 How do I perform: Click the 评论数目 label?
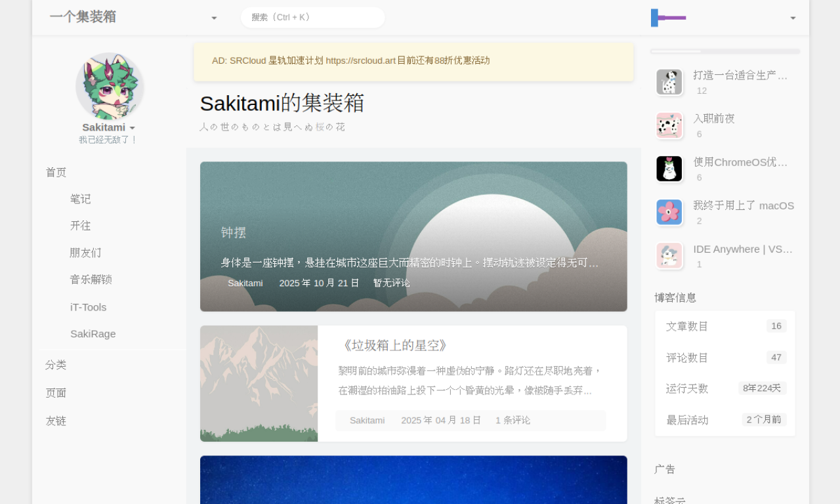[687, 358]
